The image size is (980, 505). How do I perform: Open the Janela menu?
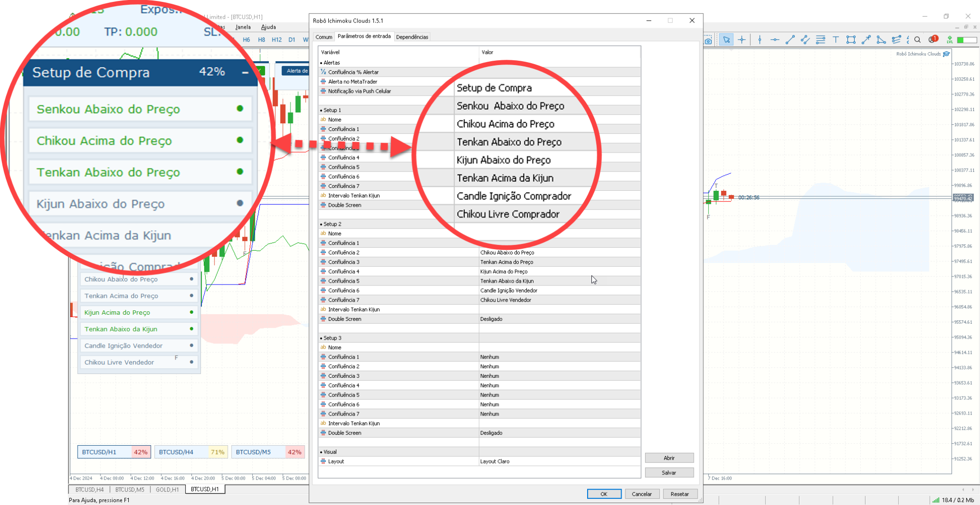243,27
